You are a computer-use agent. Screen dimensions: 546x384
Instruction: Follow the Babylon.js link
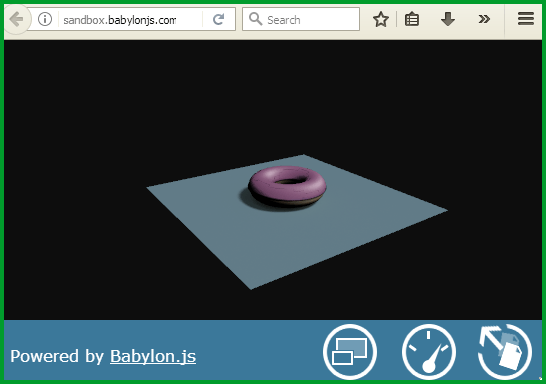point(153,356)
